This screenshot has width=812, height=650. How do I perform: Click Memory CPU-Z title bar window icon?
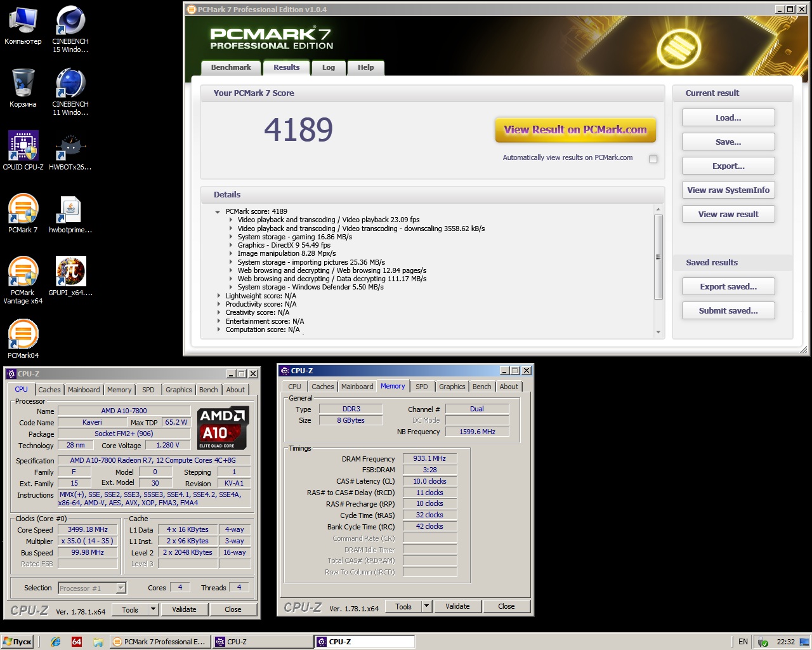click(x=285, y=371)
